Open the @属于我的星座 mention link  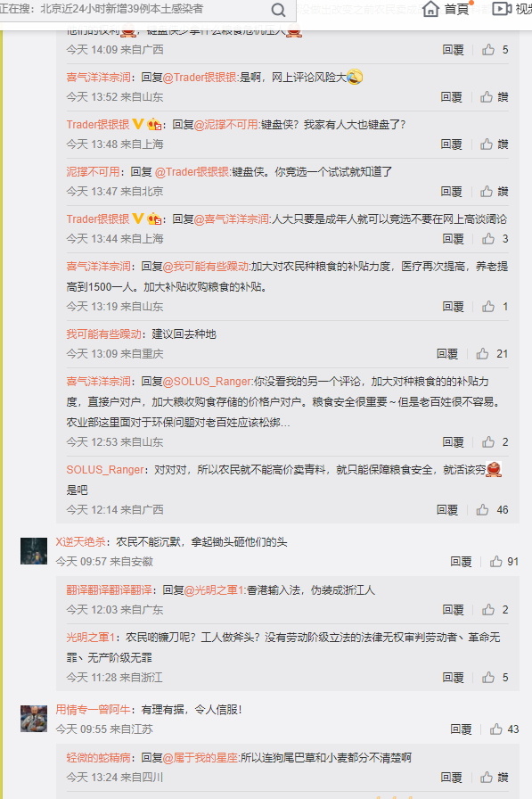(201, 758)
